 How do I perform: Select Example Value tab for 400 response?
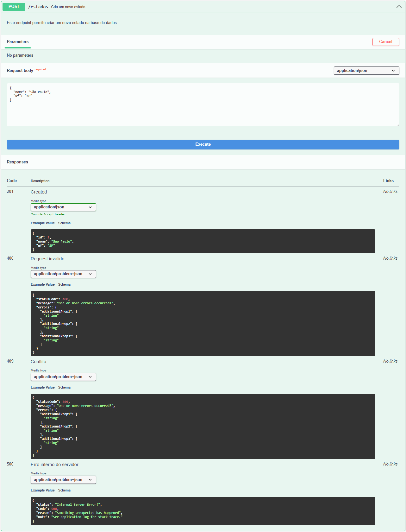point(43,285)
